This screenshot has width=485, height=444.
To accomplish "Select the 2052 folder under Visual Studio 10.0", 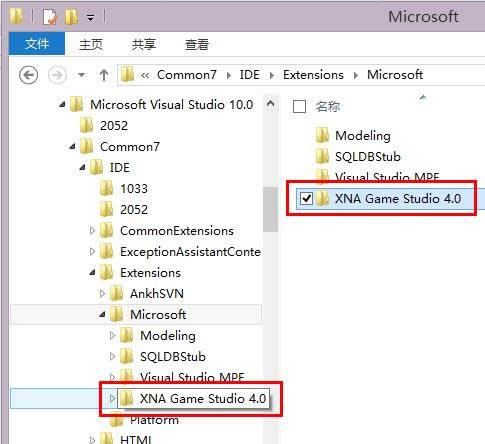I will pos(114,126).
